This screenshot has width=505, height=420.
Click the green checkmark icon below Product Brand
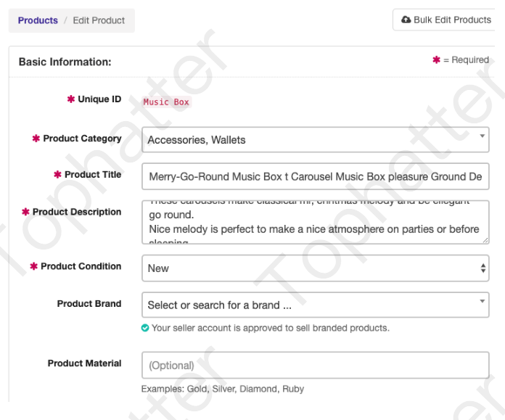pos(145,328)
